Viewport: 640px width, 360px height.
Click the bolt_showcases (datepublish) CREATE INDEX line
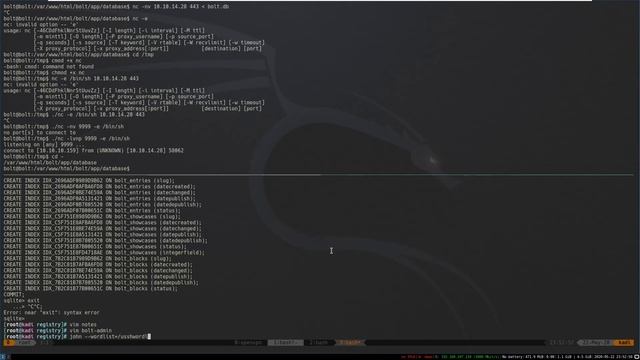tap(102, 235)
